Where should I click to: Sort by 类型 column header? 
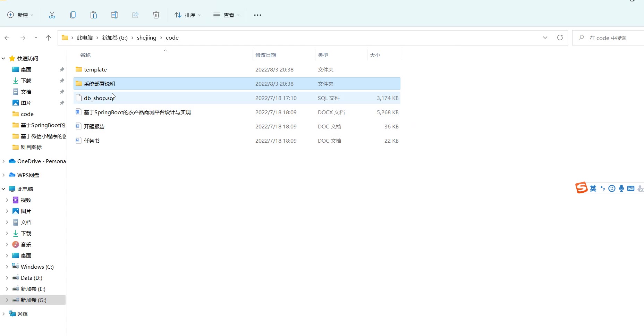click(323, 55)
